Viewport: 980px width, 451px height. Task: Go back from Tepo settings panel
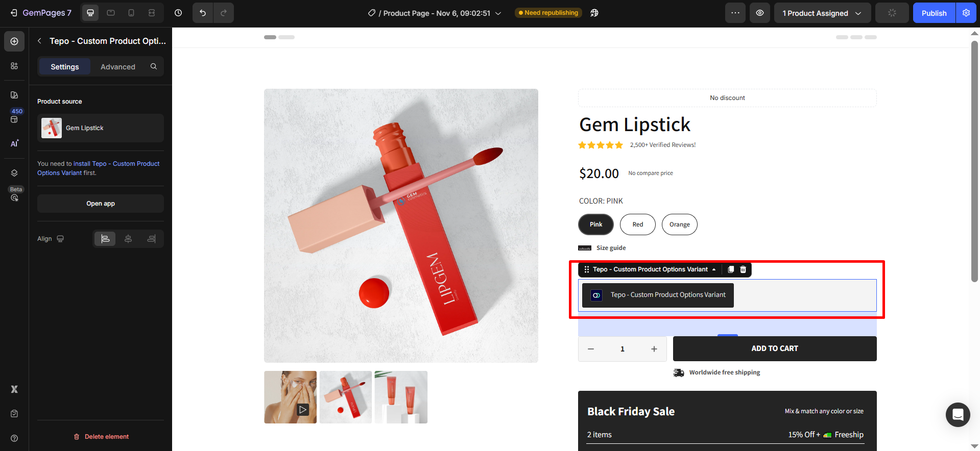39,41
